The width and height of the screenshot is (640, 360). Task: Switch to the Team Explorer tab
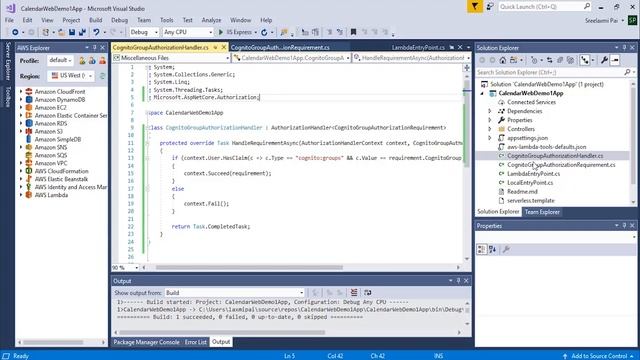(542, 212)
